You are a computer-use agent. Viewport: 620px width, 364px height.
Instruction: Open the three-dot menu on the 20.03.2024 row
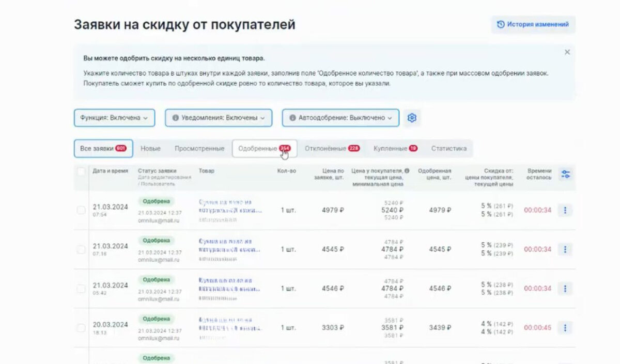pyautogui.click(x=565, y=327)
